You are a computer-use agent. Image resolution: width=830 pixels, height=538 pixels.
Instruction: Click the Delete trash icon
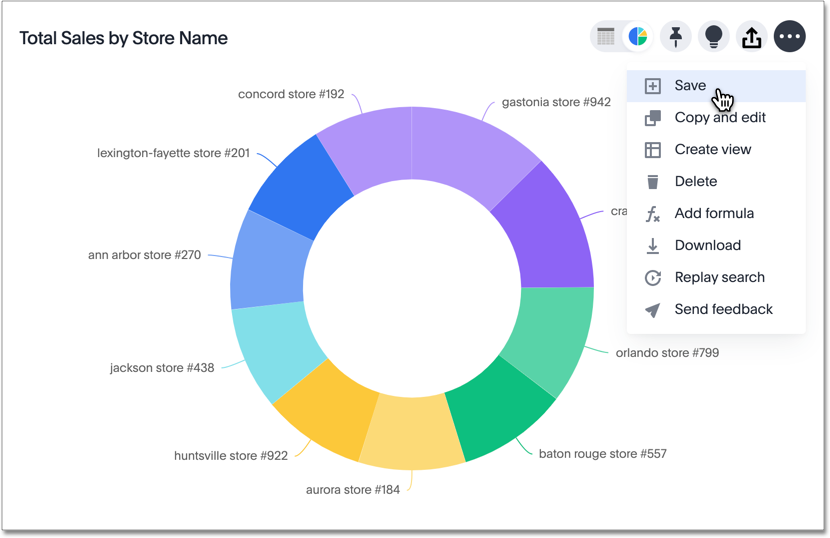point(653,182)
